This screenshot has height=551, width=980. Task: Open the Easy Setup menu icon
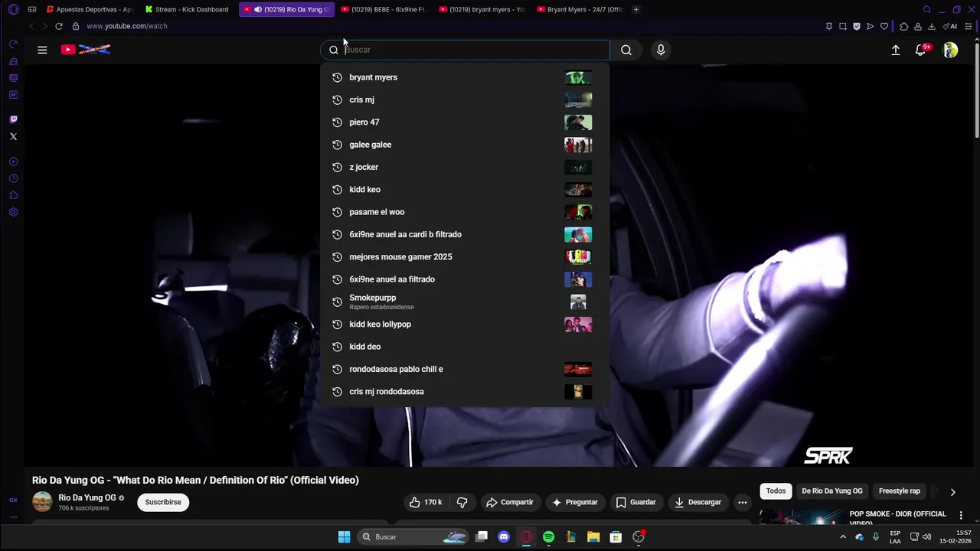click(969, 26)
